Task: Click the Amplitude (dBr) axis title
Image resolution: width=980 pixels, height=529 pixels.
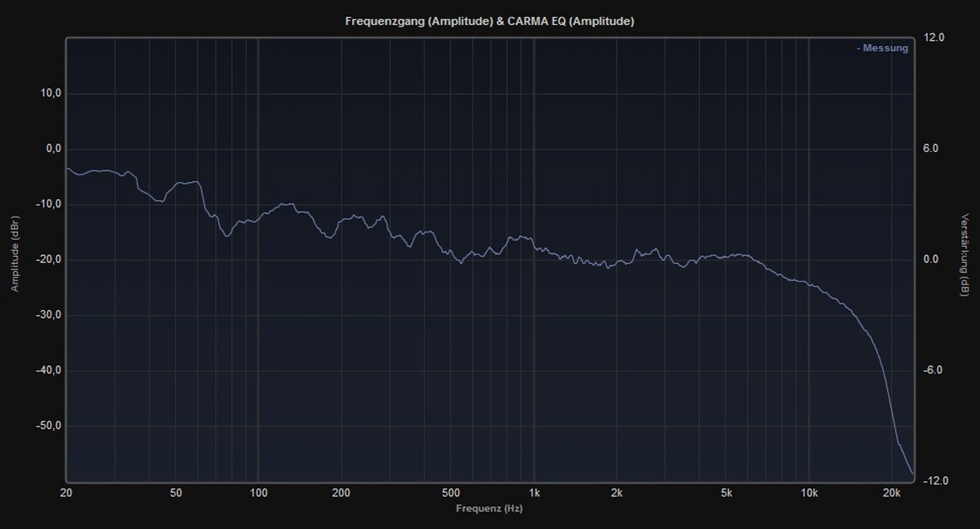Action: click(15, 254)
